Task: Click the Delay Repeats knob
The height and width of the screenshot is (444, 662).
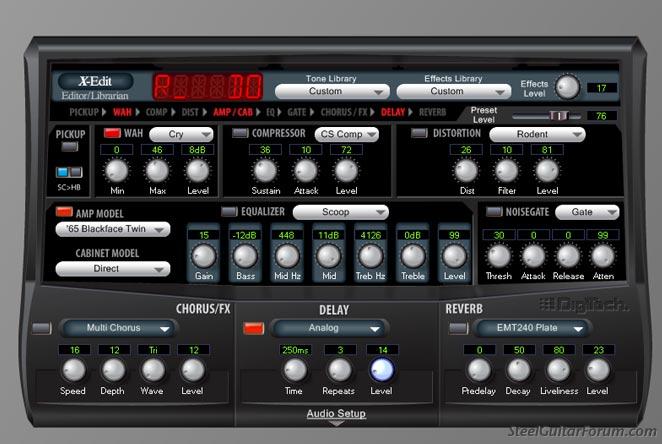Action: (x=339, y=370)
